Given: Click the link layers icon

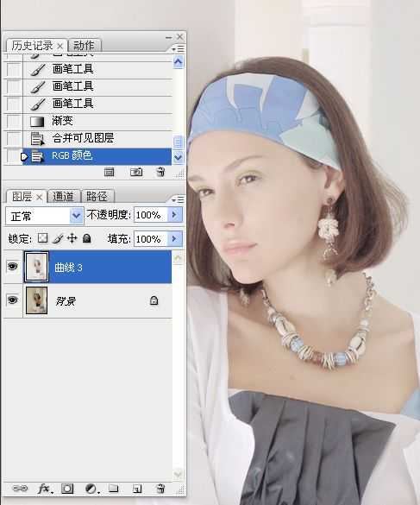Looking at the screenshot, I should (20, 489).
